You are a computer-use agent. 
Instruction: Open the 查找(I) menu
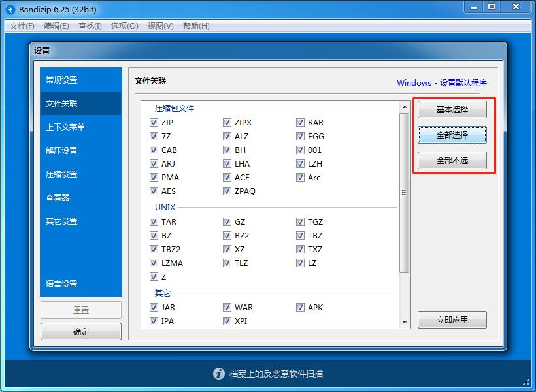click(x=90, y=26)
